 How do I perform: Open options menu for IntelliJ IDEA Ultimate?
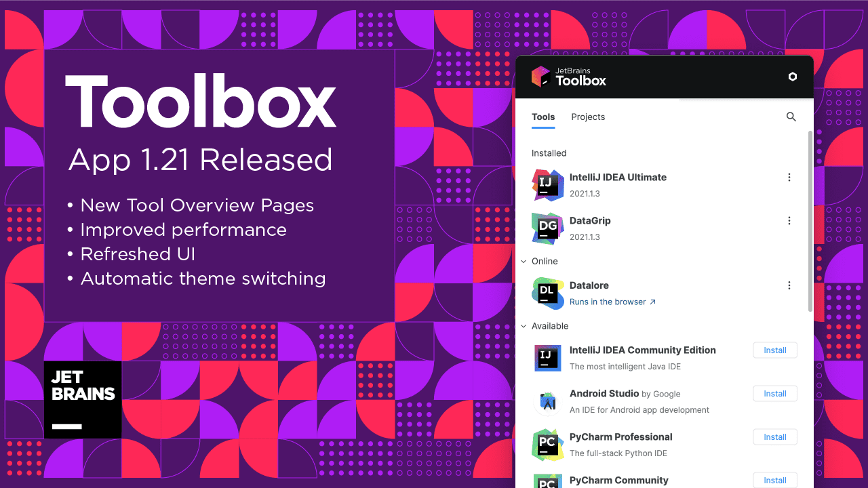coord(789,178)
